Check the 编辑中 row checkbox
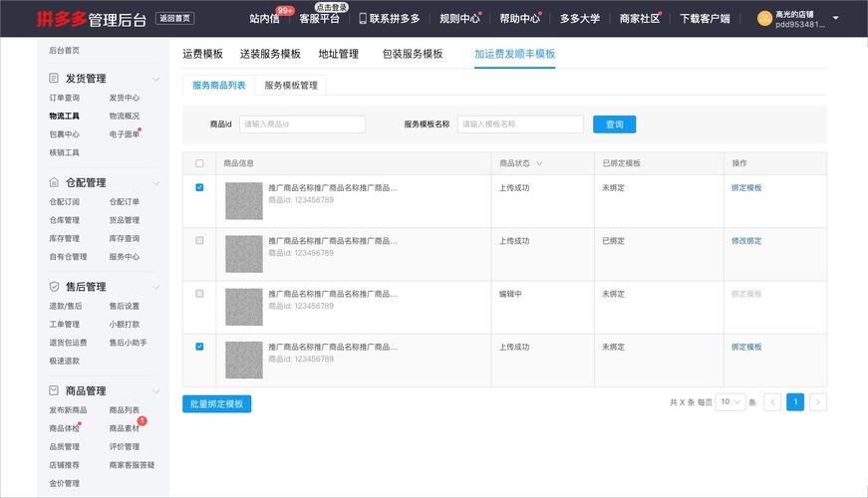868x498 pixels. point(199,294)
